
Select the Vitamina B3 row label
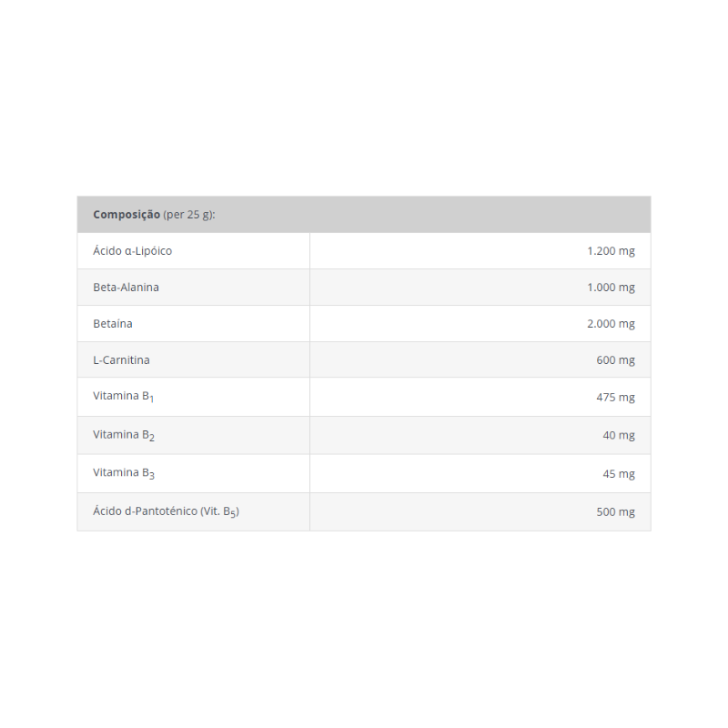pos(124,473)
